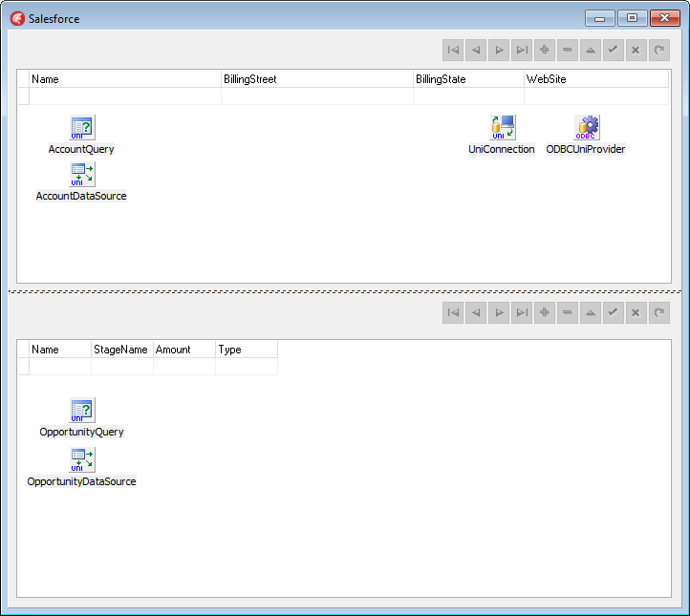This screenshot has width=690, height=616.
Task: Select the AccountDataSource component icon
Action: pyautogui.click(x=82, y=174)
